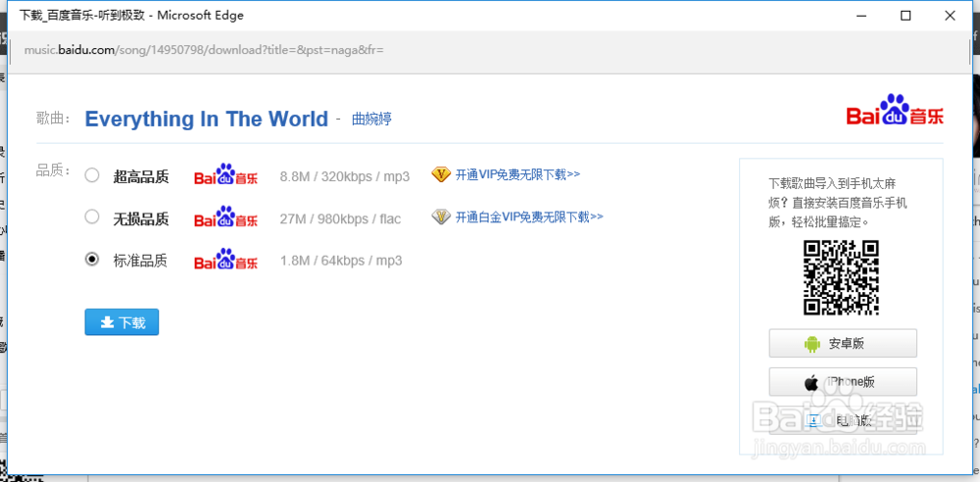
Task: Click the QR code image
Action: [x=841, y=277]
